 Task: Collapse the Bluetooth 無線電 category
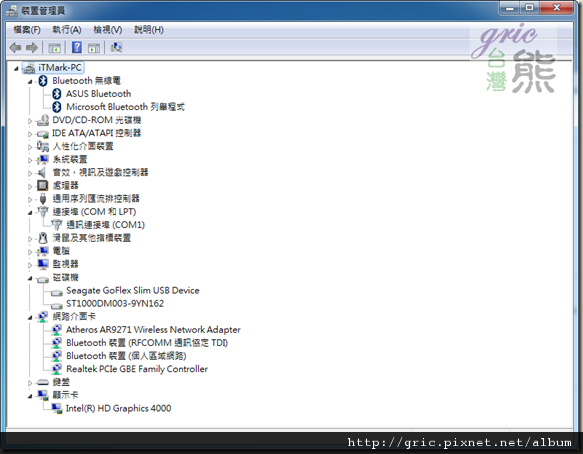(x=30, y=81)
